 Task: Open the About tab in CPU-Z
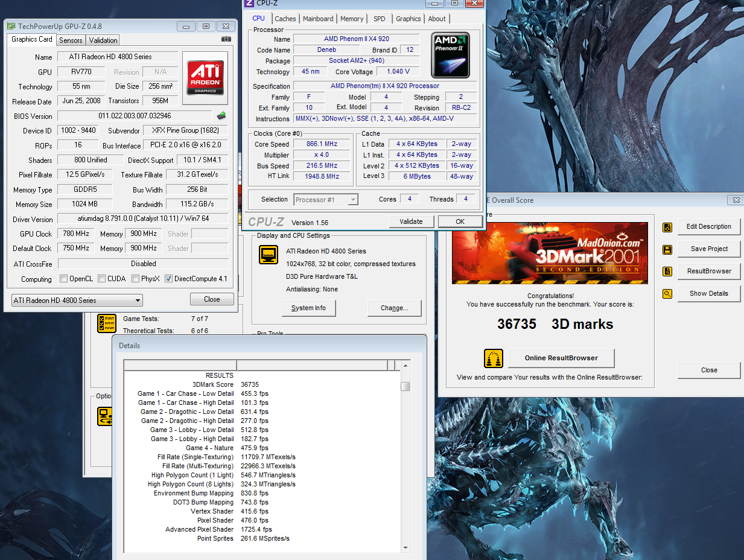[437, 19]
